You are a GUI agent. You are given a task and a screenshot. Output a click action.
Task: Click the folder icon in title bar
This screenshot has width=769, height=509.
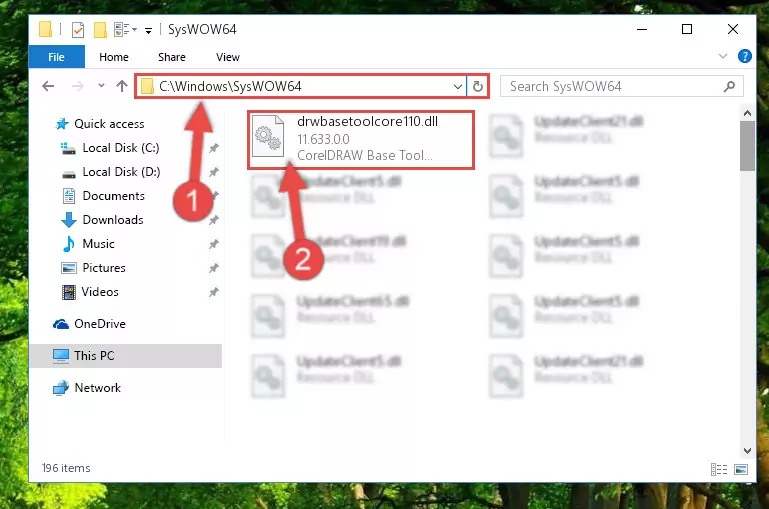45,30
